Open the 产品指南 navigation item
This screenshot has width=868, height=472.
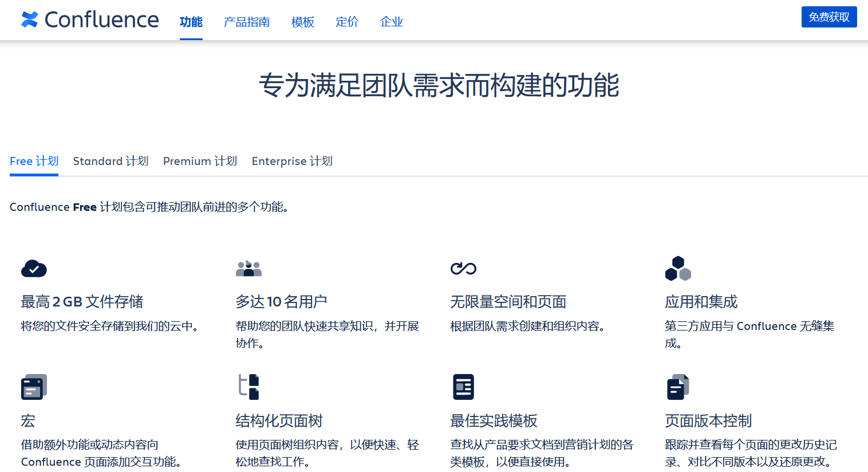247,22
